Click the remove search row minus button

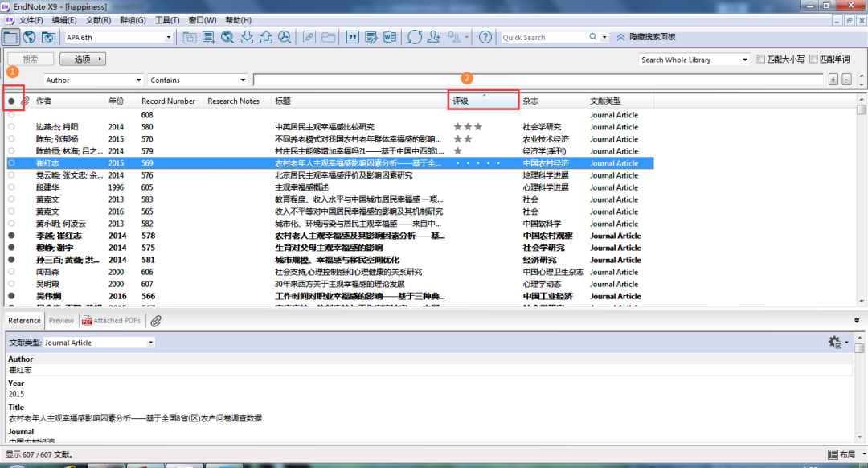coord(846,80)
